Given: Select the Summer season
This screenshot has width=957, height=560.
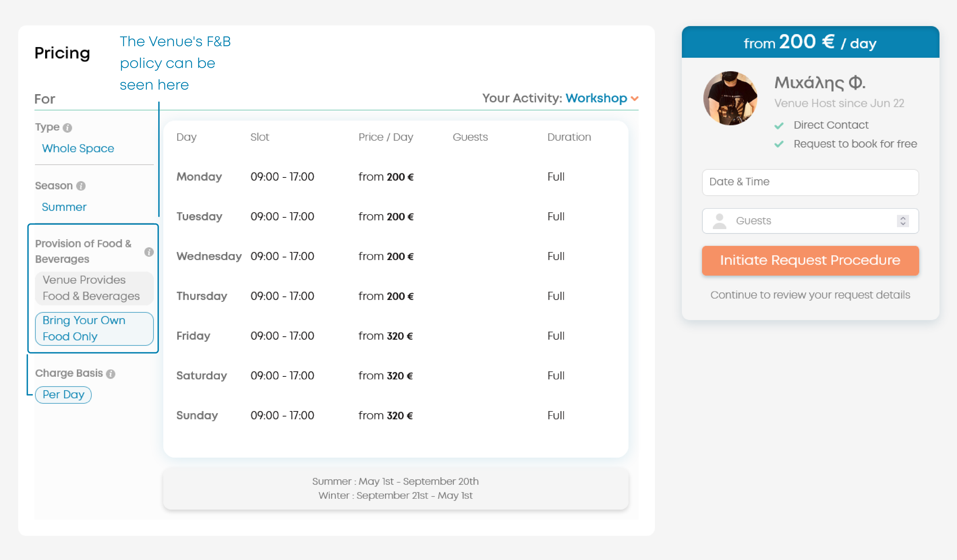Looking at the screenshot, I should point(64,207).
